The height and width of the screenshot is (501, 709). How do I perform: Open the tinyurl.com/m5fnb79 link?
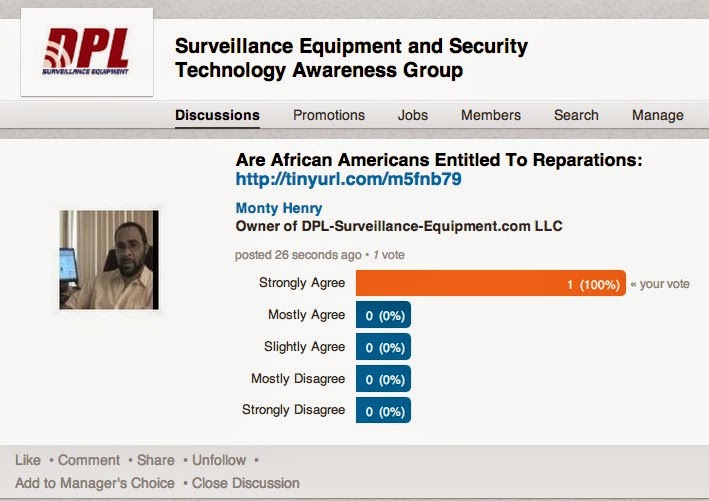[x=348, y=180]
